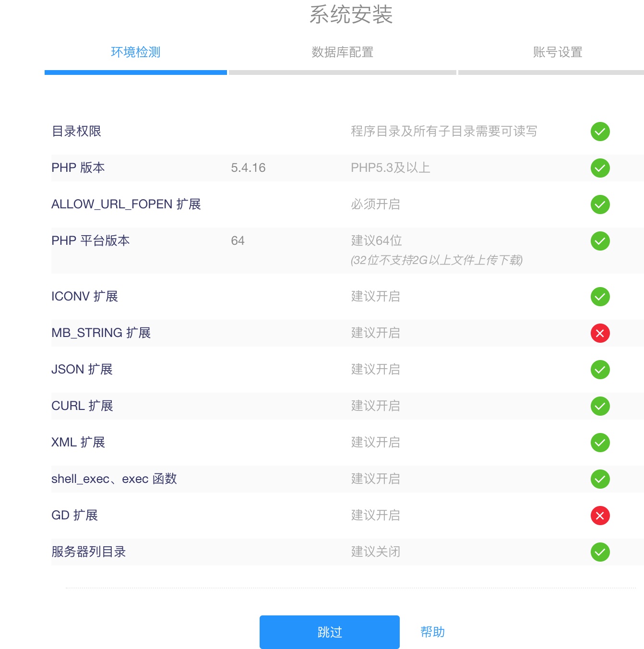Click the 系统安装 page title
This screenshot has height=649, width=644.
pos(351,14)
